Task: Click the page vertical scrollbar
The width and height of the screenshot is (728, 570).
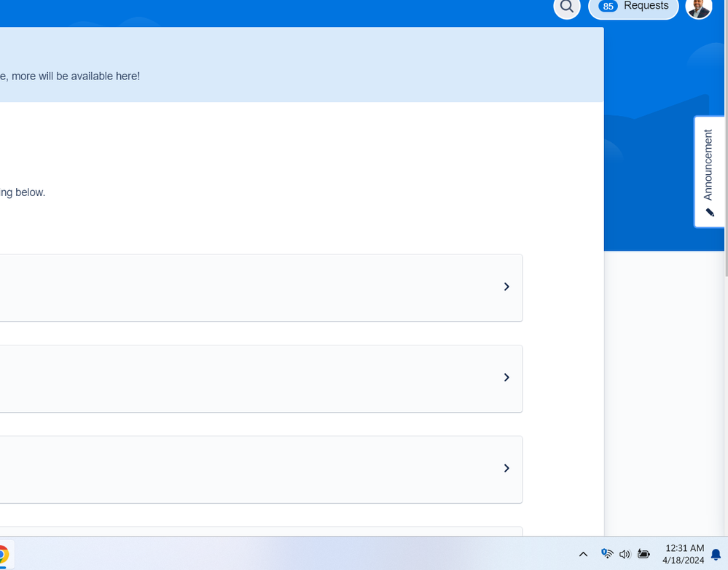Action: click(726, 139)
